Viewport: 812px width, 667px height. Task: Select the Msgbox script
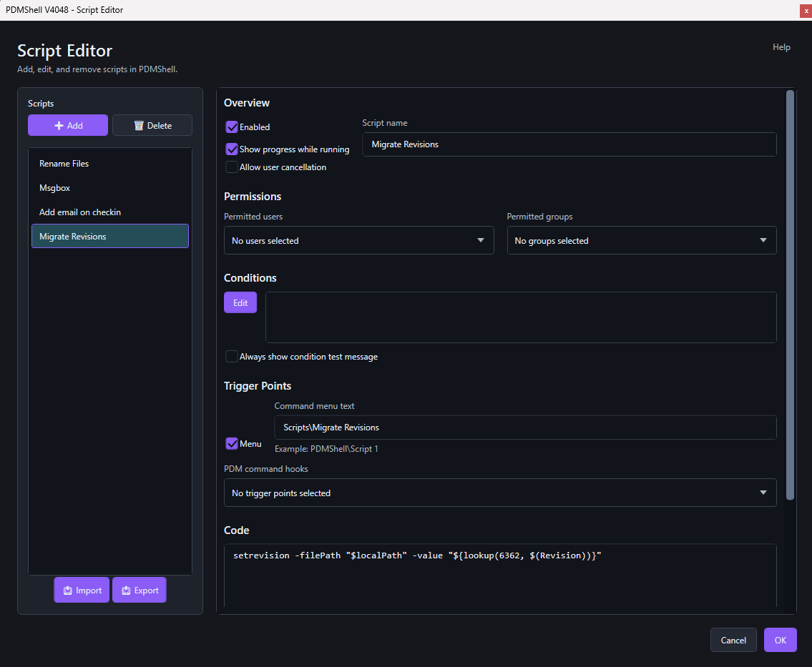pyautogui.click(x=109, y=188)
